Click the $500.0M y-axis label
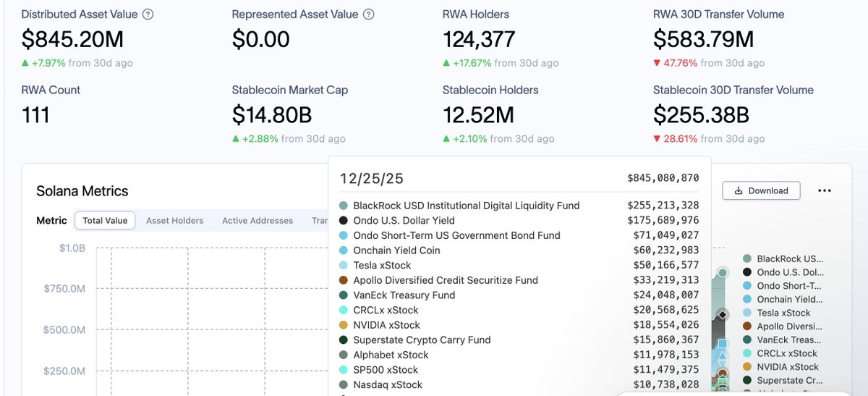Viewport: 868px width, 396px height. (x=64, y=331)
